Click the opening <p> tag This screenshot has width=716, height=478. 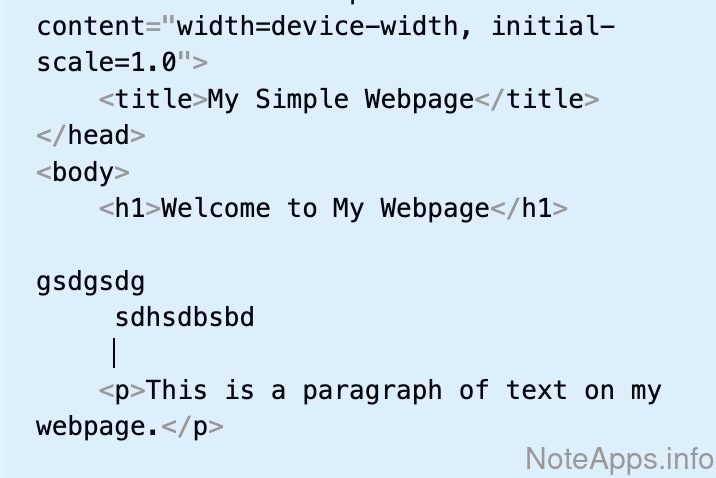click(x=122, y=390)
